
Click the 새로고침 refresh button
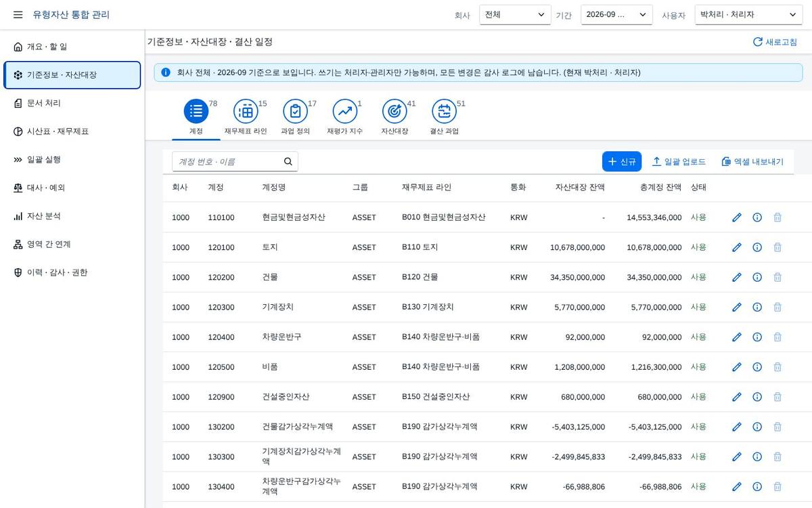pyautogui.click(x=775, y=42)
